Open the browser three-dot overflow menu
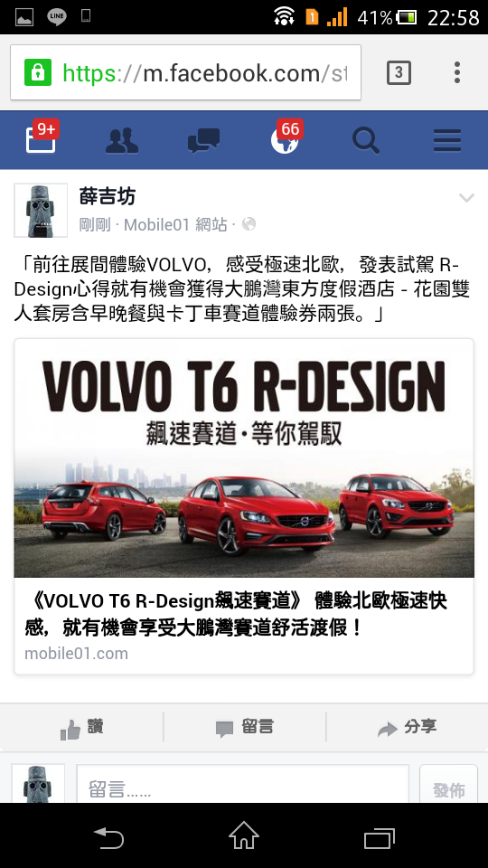 tap(457, 72)
